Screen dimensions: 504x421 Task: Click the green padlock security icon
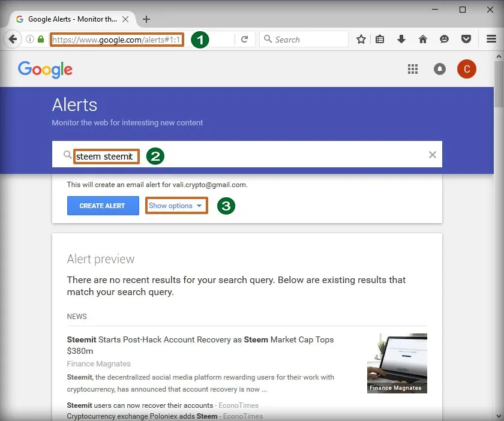click(x=41, y=39)
